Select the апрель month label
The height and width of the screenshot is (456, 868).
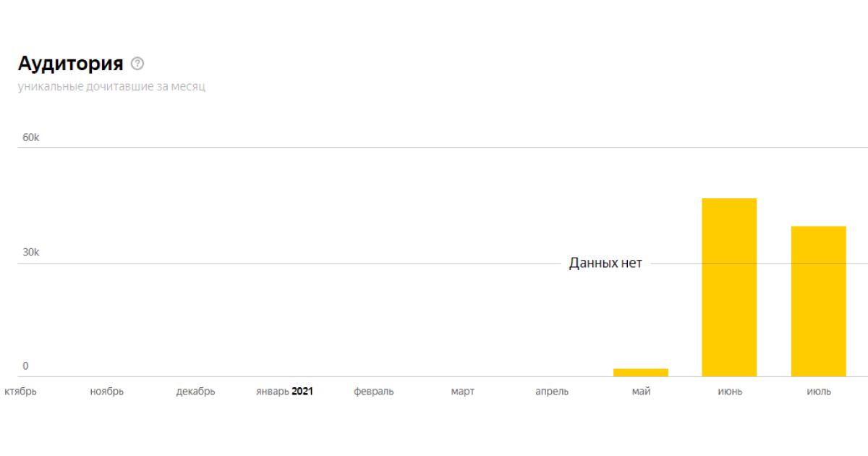(x=552, y=392)
